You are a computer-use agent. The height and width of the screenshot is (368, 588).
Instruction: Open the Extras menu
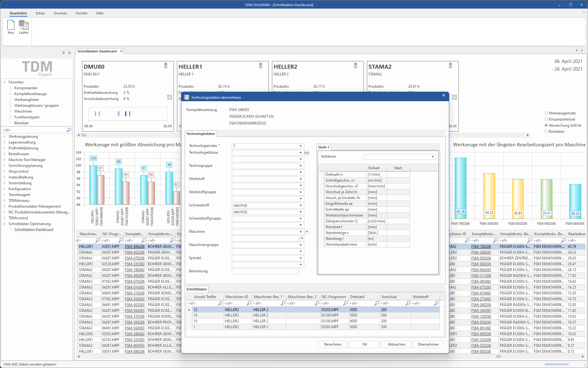[x=40, y=13]
